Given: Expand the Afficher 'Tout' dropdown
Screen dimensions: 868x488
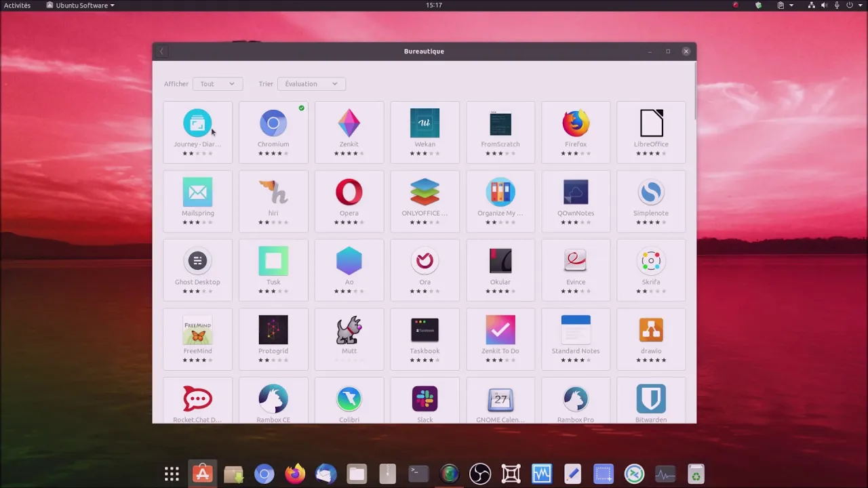Looking at the screenshot, I should click(x=218, y=84).
